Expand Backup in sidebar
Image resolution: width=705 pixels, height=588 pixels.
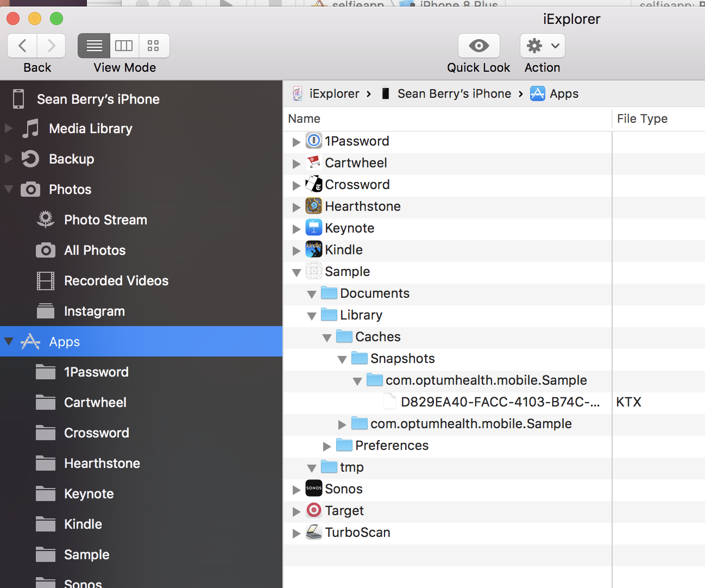coord(9,159)
